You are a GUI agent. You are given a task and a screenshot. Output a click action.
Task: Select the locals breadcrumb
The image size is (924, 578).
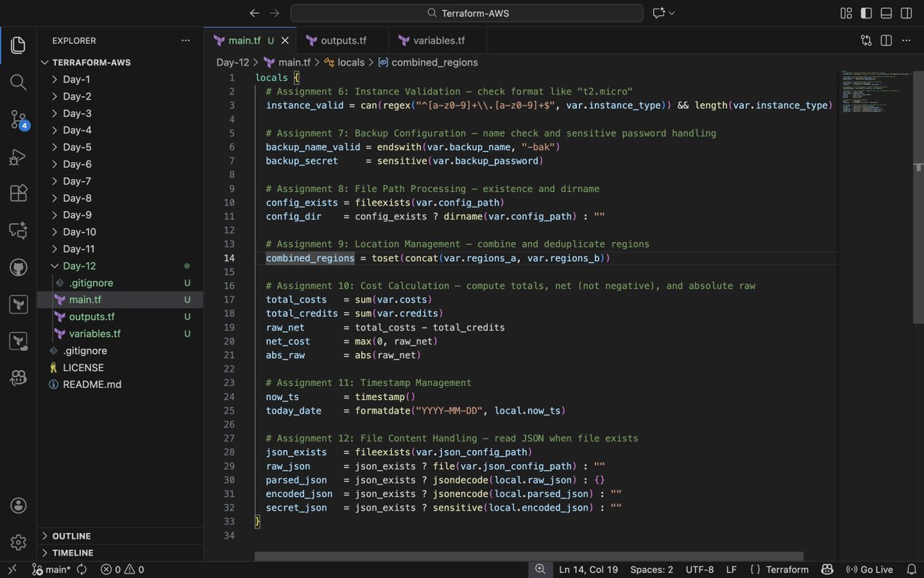point(344,62)
